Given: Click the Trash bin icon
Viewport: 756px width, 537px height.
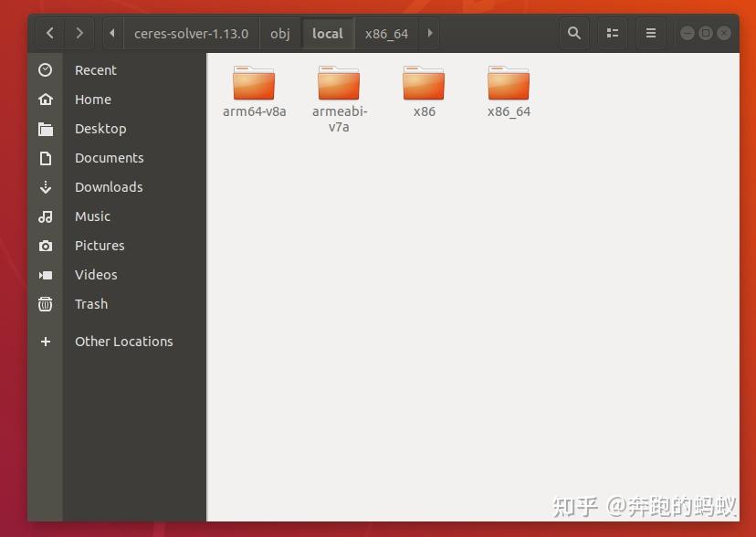Looking at the screenshot, I should pos(46,304).
